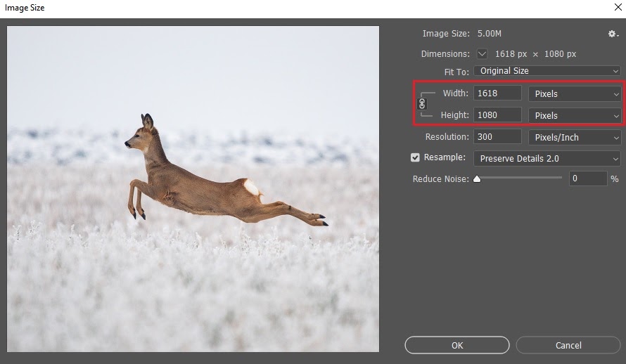Click the Reduce Noise slider handle
Viewport: 626px width, 364px height.
(477, 179)
